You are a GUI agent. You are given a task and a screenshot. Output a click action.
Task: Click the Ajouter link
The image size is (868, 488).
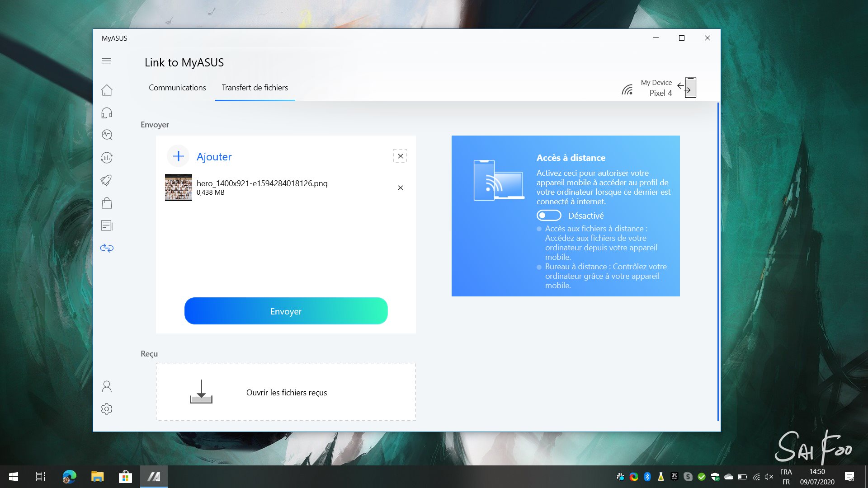(x=214, y=157)
